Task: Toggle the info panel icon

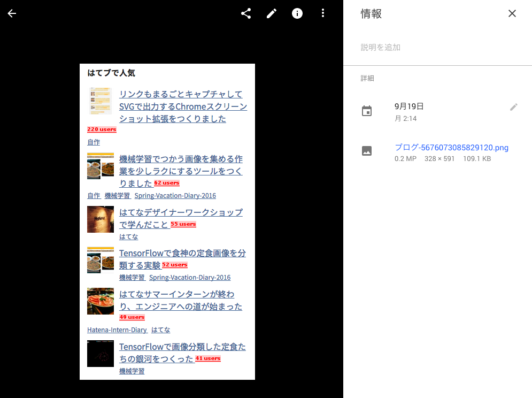Action: point(297,13)
